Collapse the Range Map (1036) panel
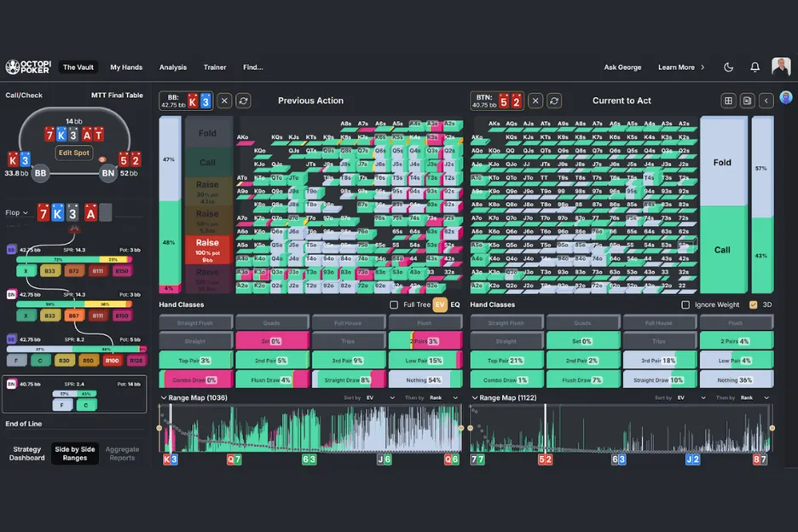Image resolution: width=798 pixels, height=532 pixels. [x=164, y=397]
